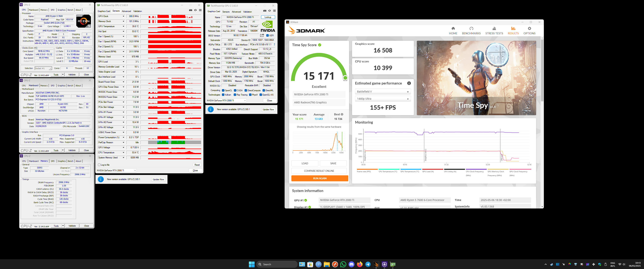Click refresh icon in GPU-Z Graphics Card window
Image resolution: width=644 pixels, height=269 pixels.
click(x=269, y=11)
